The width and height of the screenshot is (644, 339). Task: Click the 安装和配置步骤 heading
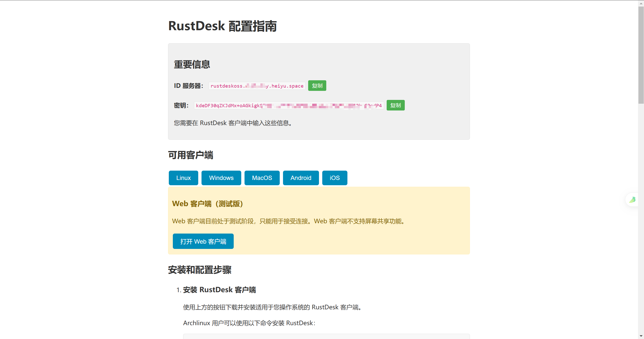(200, 270)
